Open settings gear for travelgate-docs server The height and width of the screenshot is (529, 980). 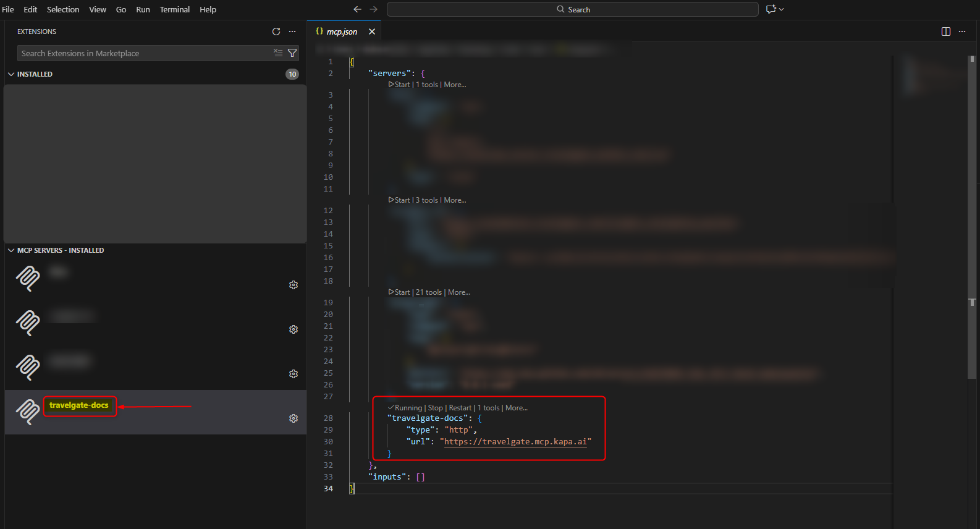[294, 418]
